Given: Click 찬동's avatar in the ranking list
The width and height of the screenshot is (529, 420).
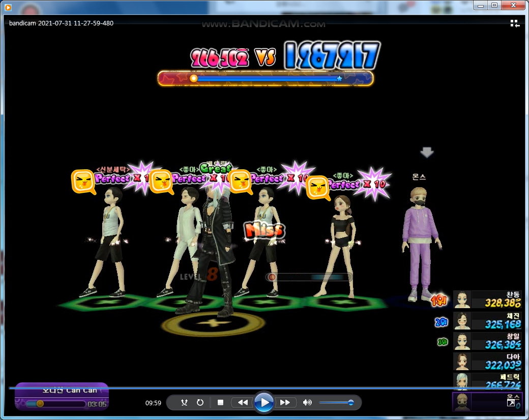Looking at the screenshot, I should coord(462,299).
